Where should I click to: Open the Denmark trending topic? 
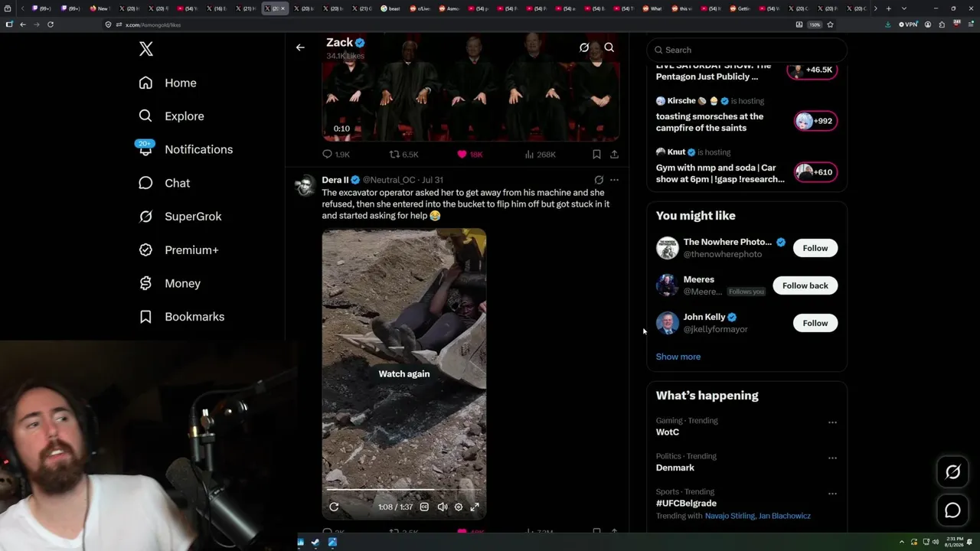[675, 468]
